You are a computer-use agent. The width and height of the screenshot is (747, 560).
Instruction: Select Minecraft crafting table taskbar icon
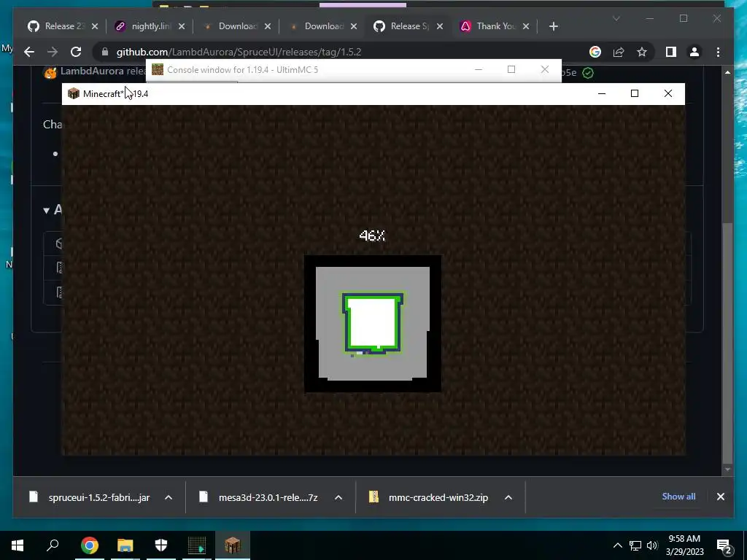coord(233,545)
